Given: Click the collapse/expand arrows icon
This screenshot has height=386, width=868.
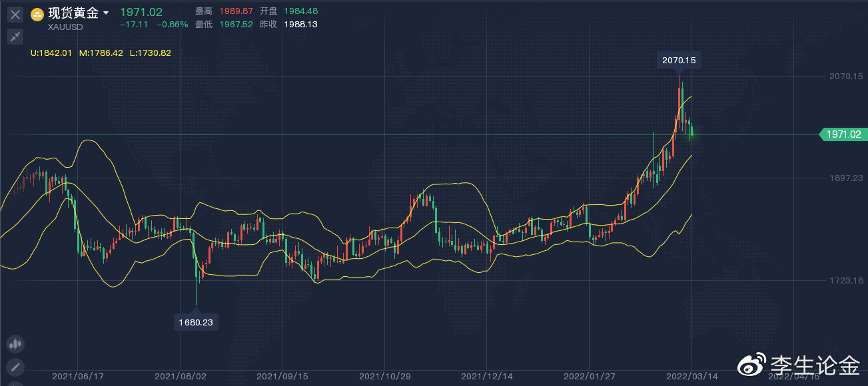Looking at the screenshot, I should [x=15, y=37].
